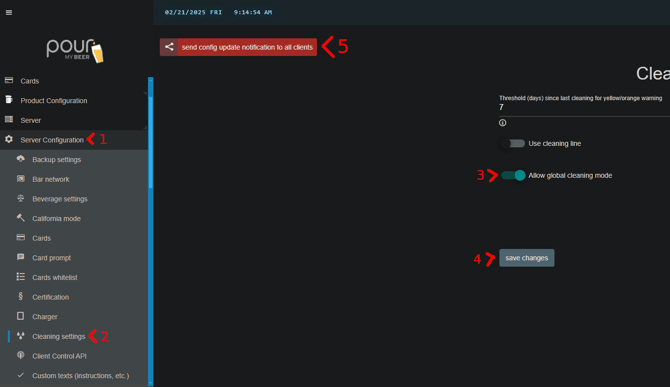Image resolution: width=670 pixels, height=387 pixels.
Task: Disable Allow global cleaning mode toggle
Action: click(513, 175)
